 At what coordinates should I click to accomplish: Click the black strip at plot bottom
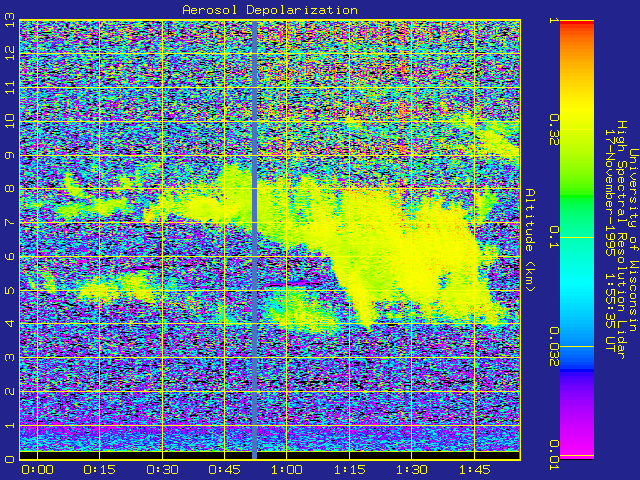(x=270, y=455)
